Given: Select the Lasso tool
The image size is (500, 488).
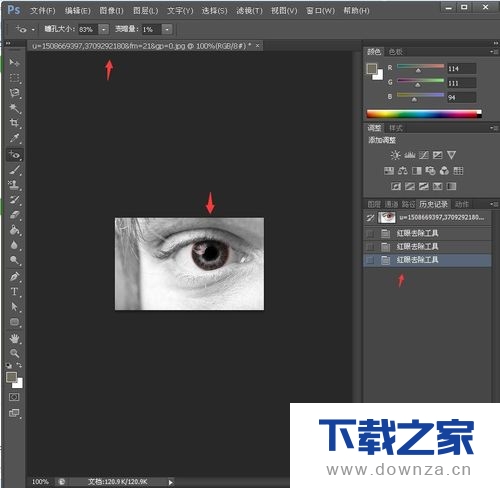Looking at the screenshot, I should click(14, 93).
